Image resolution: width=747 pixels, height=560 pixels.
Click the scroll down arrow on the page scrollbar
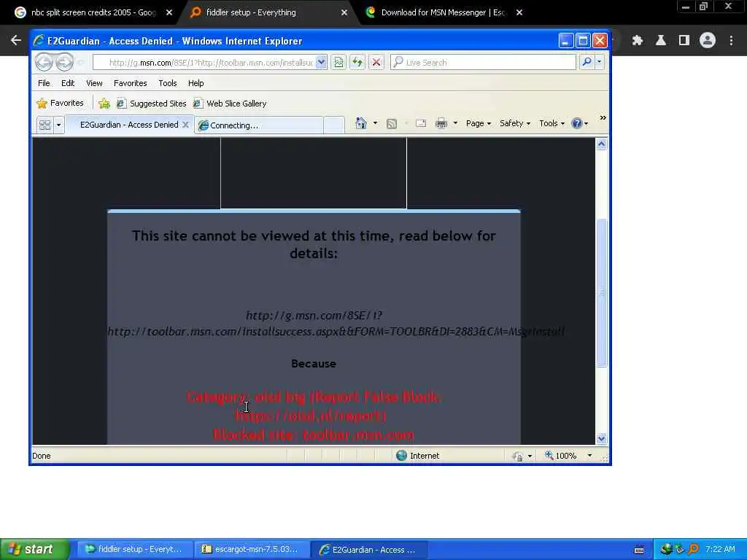(601, 438)
